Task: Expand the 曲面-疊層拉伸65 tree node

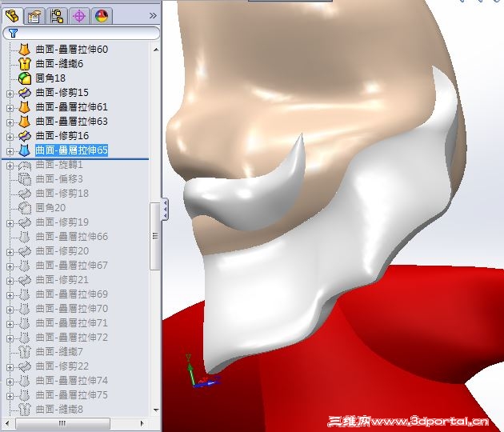Action: pos(10,151)
